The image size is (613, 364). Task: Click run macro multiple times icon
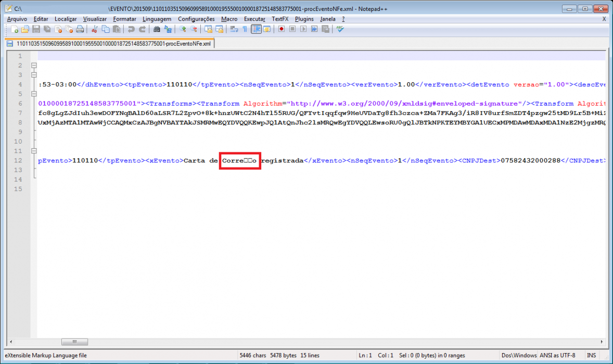(314, 29)
